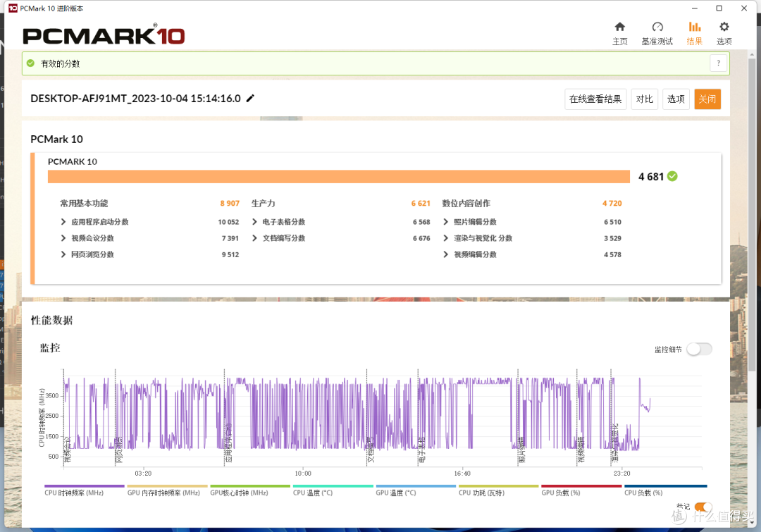Select GPU核心时钟 (MHz) legend swatch
Image resolution: width=761 pixels, height=532 pixels.
250,486
